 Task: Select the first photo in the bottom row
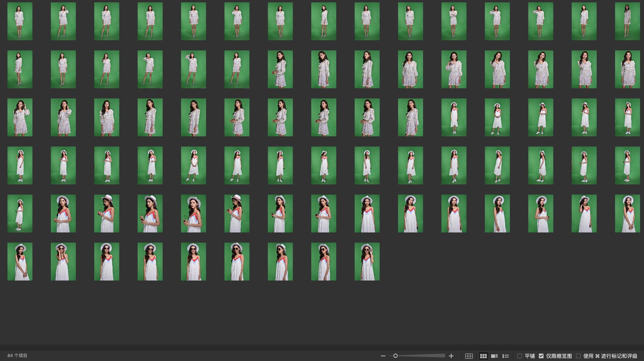(20, 261)
